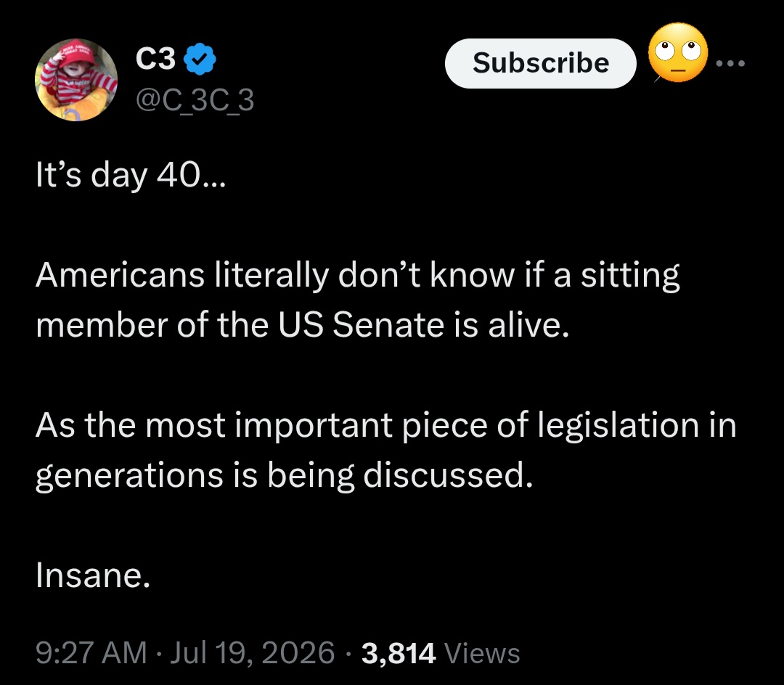Click the Jul 19, 2026 date
This screenshot has height=685, width=784.
(252, 652)
